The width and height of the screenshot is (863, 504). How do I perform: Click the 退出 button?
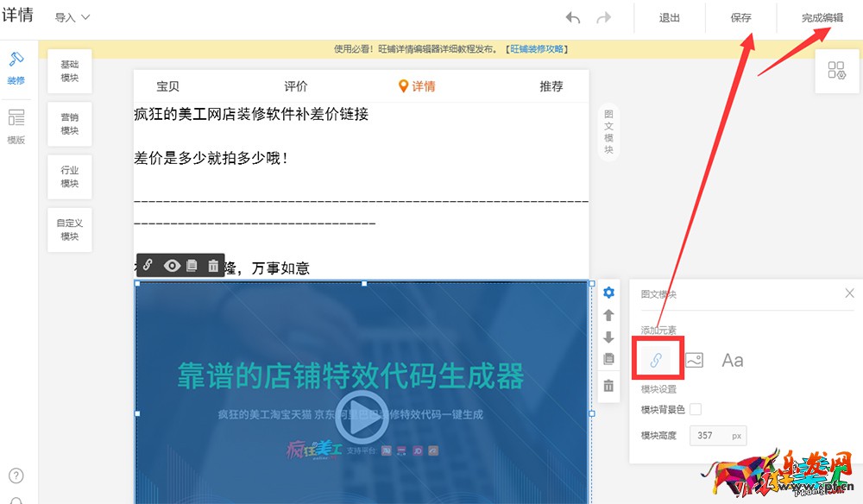coord(670,17)
